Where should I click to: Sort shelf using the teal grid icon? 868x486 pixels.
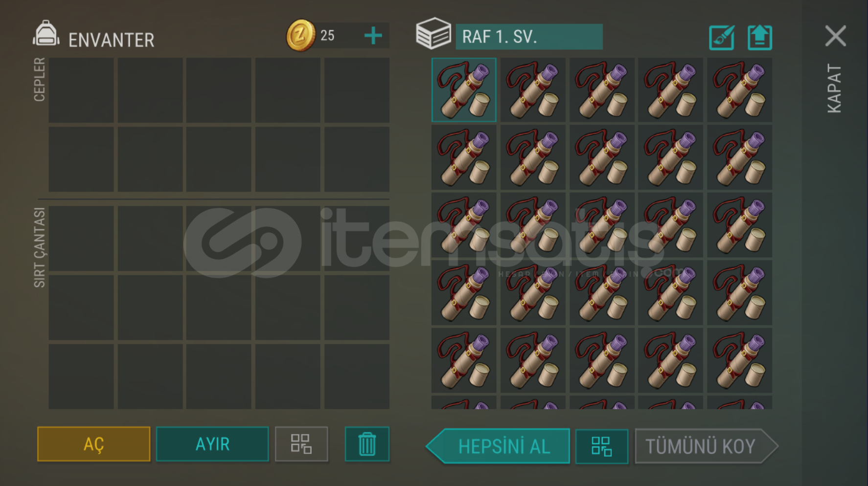tap(602, 446)
